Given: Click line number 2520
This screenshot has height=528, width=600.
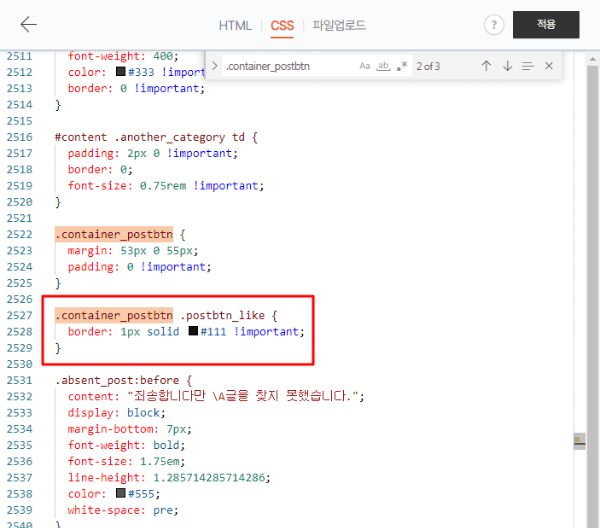Looking at the screenshot, I should coord(20,202).
